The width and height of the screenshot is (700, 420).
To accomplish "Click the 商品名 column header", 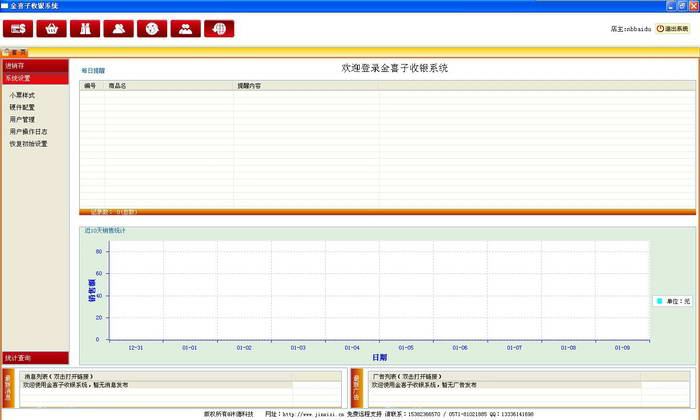I will [169, 86].
